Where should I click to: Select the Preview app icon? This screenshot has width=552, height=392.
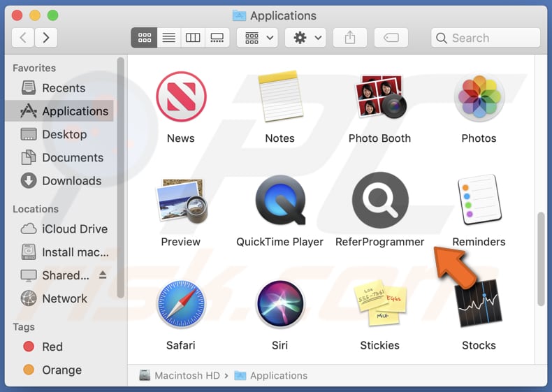(x=181, y=201)
